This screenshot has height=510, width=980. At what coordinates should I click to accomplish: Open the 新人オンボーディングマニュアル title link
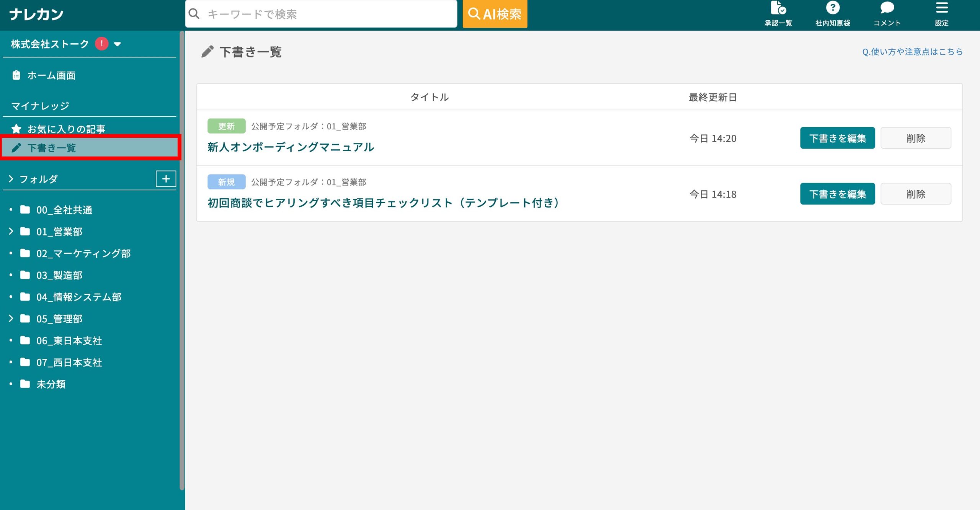tap(291, 147)
